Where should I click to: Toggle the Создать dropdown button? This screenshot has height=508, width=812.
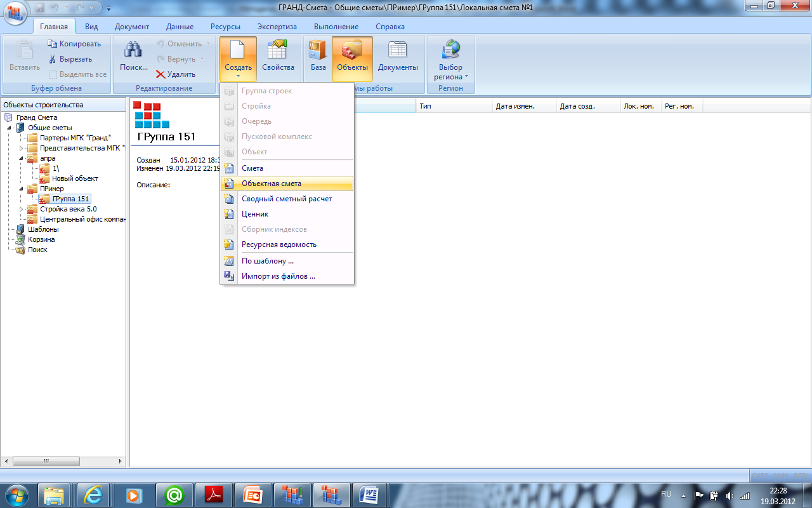click(x=238, y=58)
